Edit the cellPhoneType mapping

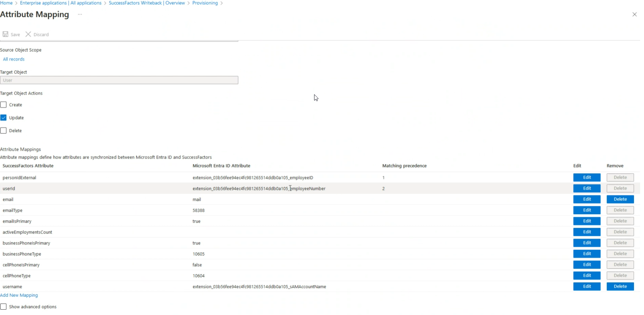point(587,276)
